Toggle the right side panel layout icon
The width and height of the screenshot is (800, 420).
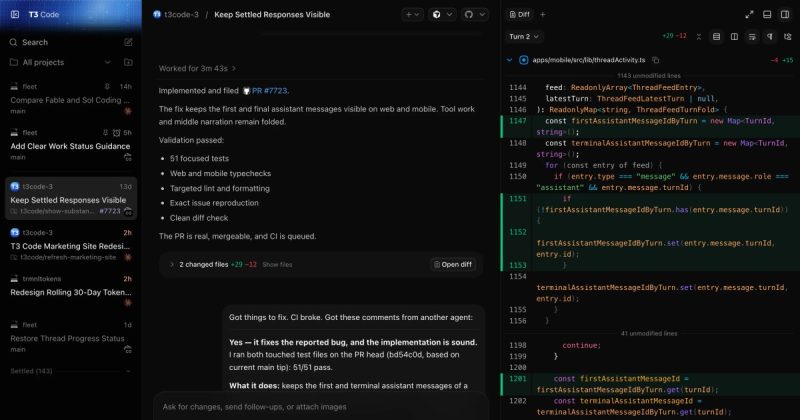pyautogui.click(x=785, y=15)
